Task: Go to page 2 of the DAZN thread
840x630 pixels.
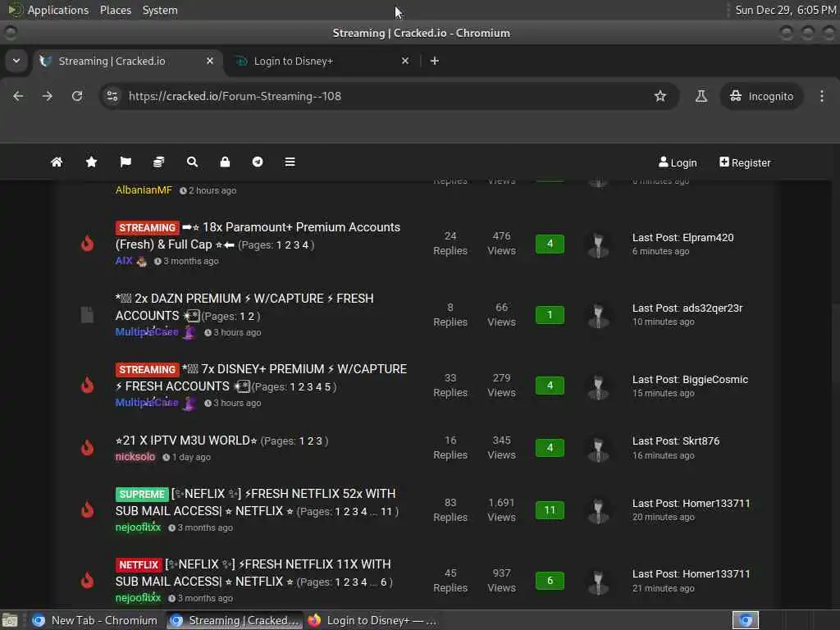Action: [251, 316]
